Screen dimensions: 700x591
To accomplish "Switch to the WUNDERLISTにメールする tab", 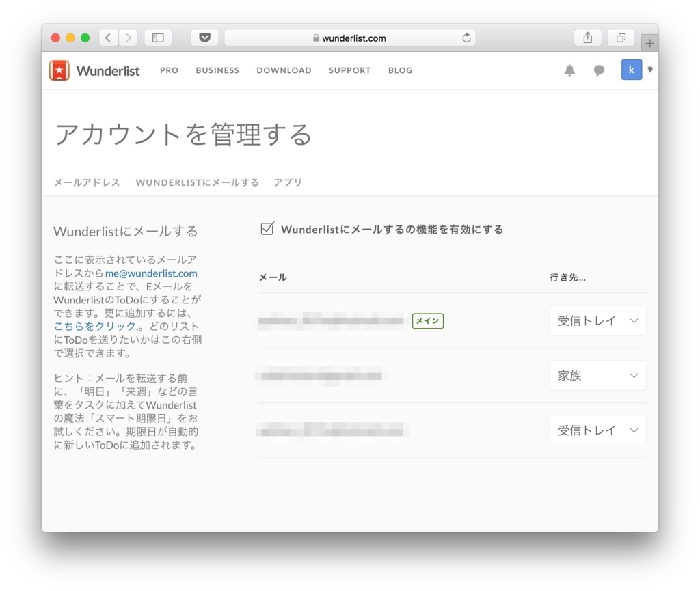I will tap(198, 182).
